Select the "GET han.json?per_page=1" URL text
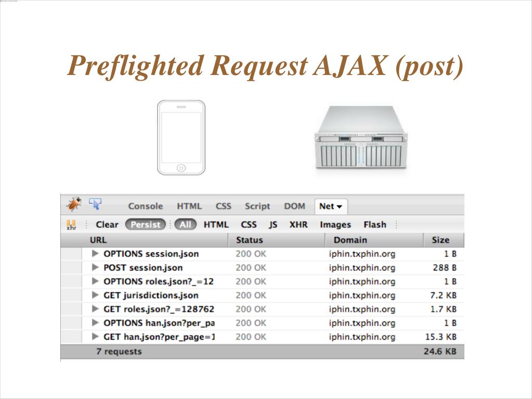This screenshot has width=532, height=399. tap(159, 337)
